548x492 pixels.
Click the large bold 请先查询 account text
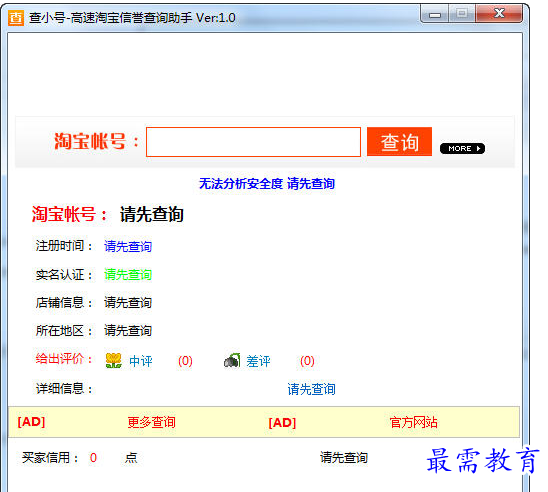tap(152, 214)
